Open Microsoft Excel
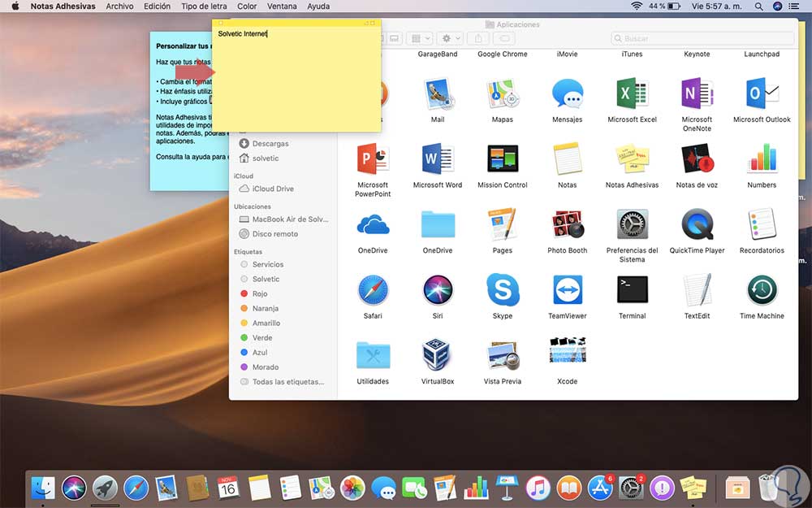 (x=632, y=93)
